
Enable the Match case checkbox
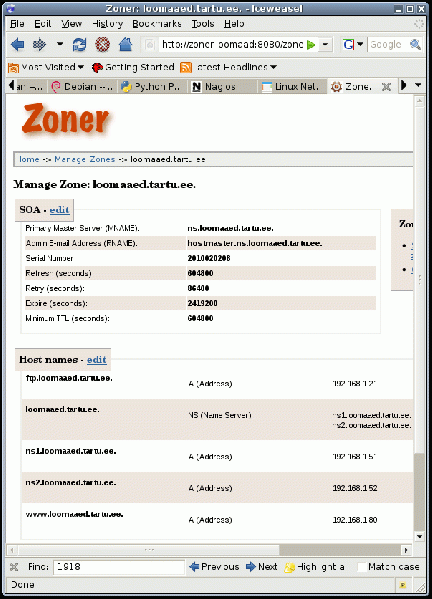[x=361, y=567]
